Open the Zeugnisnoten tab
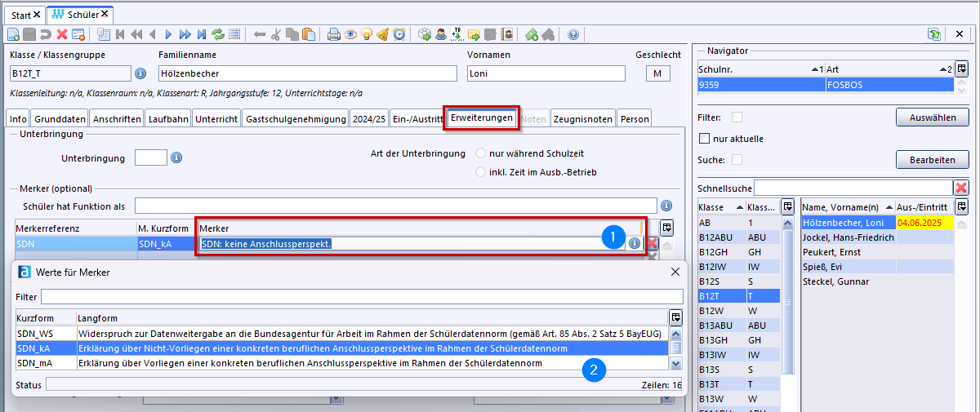 click(583, 119)
